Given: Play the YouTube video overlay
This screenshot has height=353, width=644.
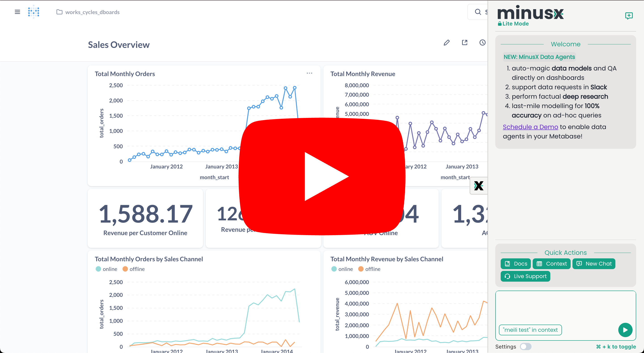Looking at the screenshot, I should click(322, 176).
